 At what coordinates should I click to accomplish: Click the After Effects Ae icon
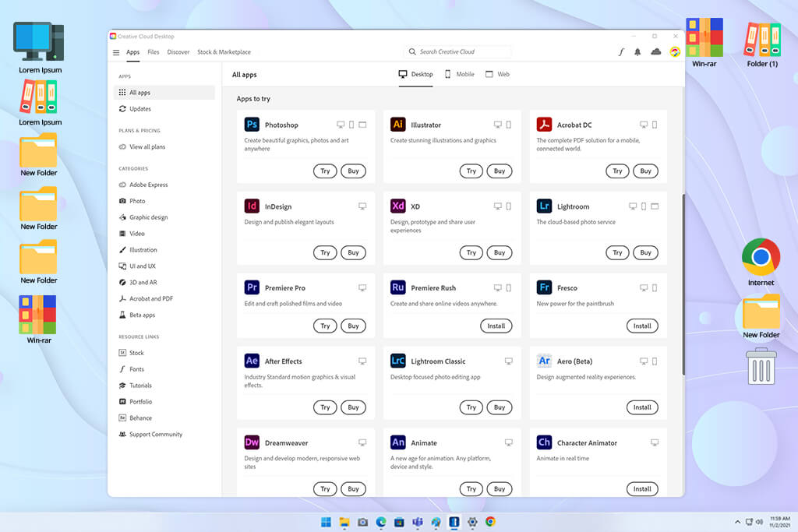coord(252,361)
